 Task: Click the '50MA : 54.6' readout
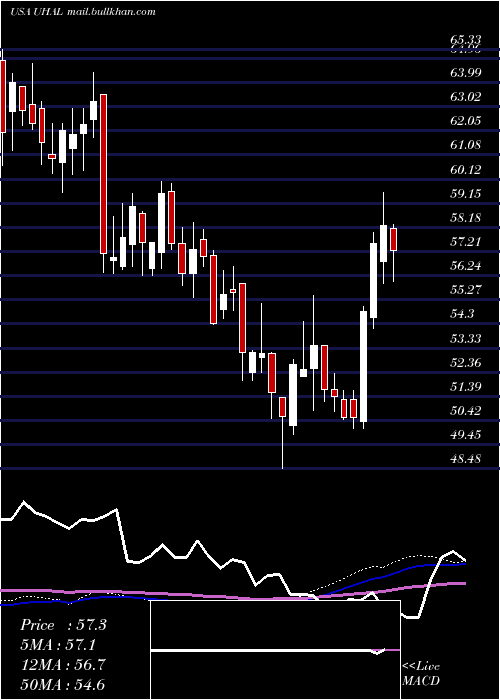pyautogui.click(x=63, y=684)
